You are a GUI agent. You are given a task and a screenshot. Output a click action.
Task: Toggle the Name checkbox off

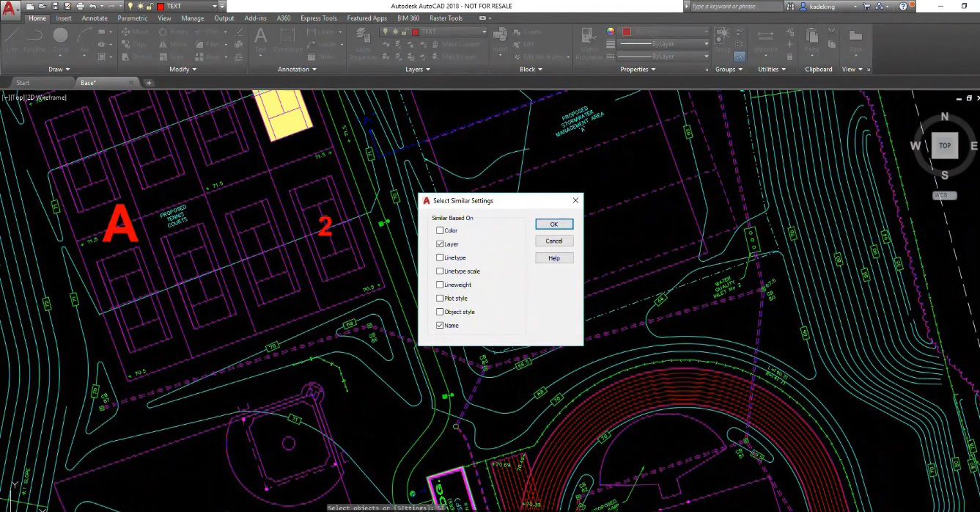point(440,326)
